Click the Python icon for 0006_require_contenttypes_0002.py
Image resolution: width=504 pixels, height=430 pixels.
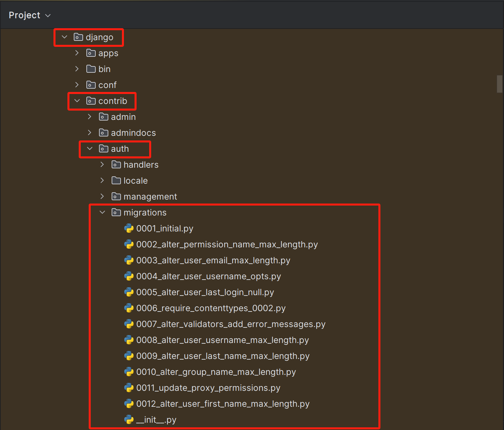click(129, 308)
